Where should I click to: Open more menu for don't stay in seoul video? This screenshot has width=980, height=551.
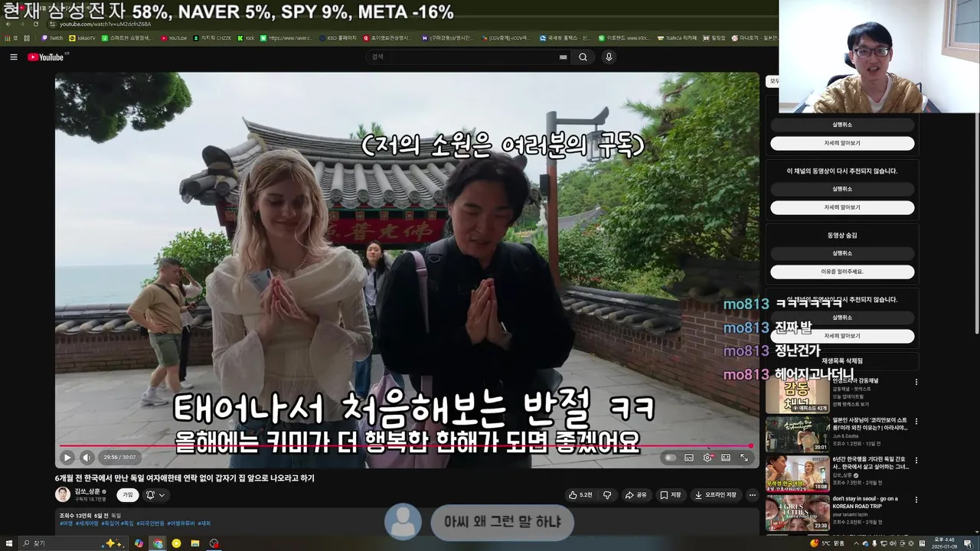pos(916,500)
